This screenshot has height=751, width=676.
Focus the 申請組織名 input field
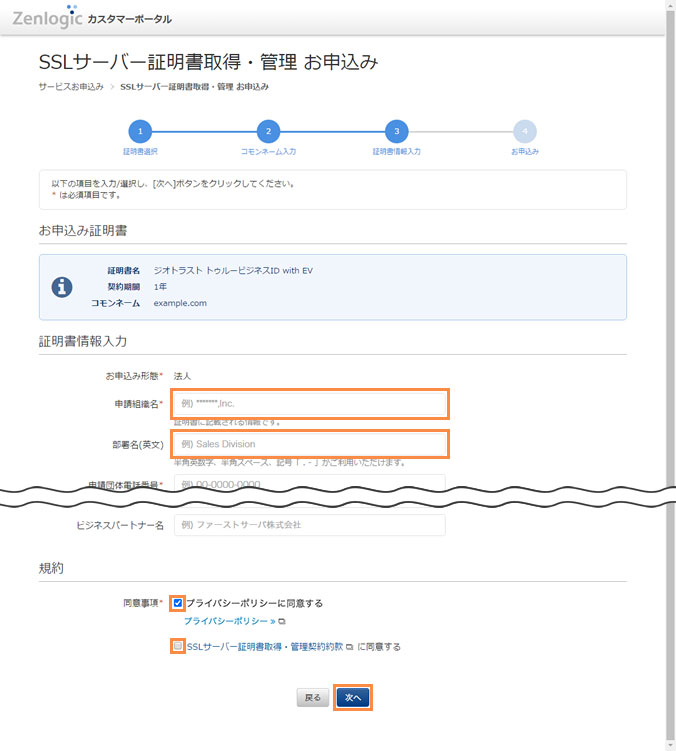click(310, 404)
